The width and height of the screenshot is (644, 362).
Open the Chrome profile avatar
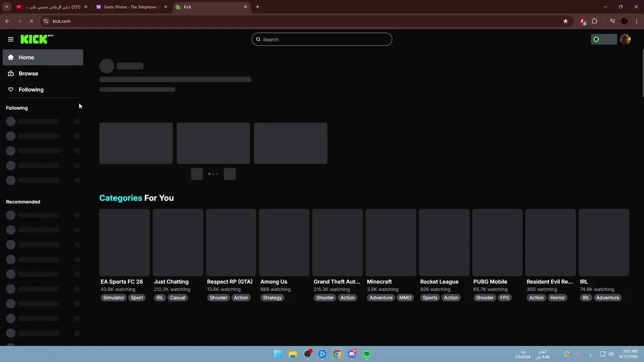(x=624, y=21)
